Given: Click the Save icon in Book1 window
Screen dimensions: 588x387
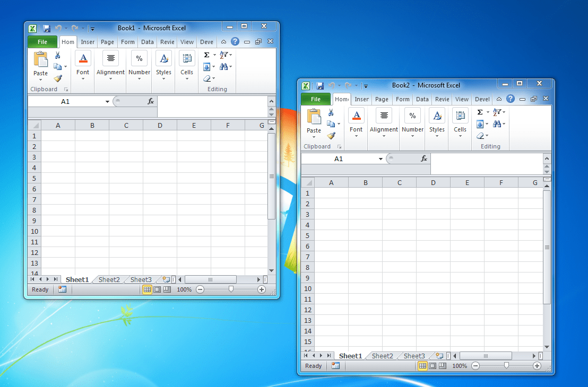Looking at the screenshot, I should pos(47,29).
